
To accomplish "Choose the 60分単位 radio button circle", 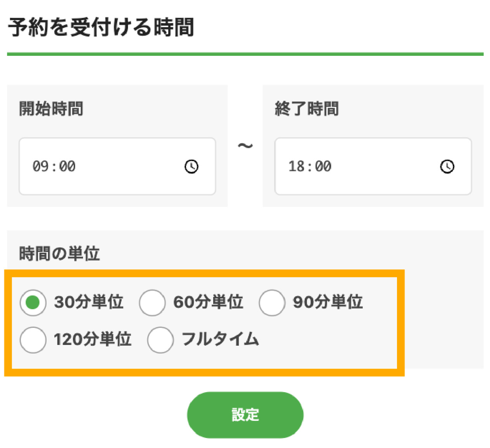I will [152, 302].
